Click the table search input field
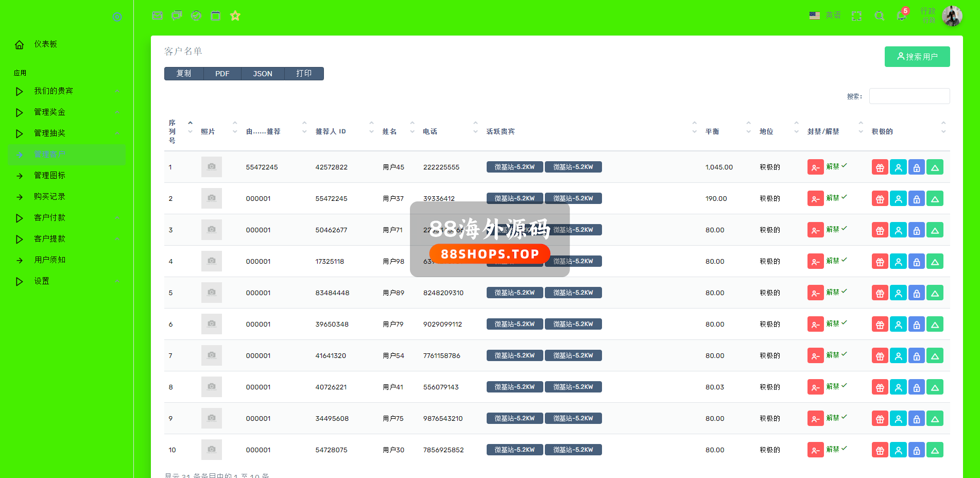This screenshot has width=980, height=478. pos(909,96)
